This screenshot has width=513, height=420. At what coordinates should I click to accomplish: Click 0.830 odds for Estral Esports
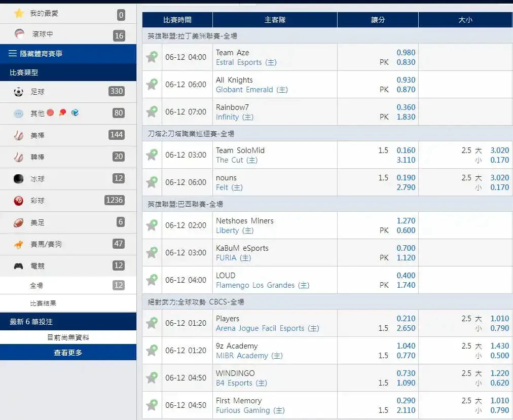[406, 62]
